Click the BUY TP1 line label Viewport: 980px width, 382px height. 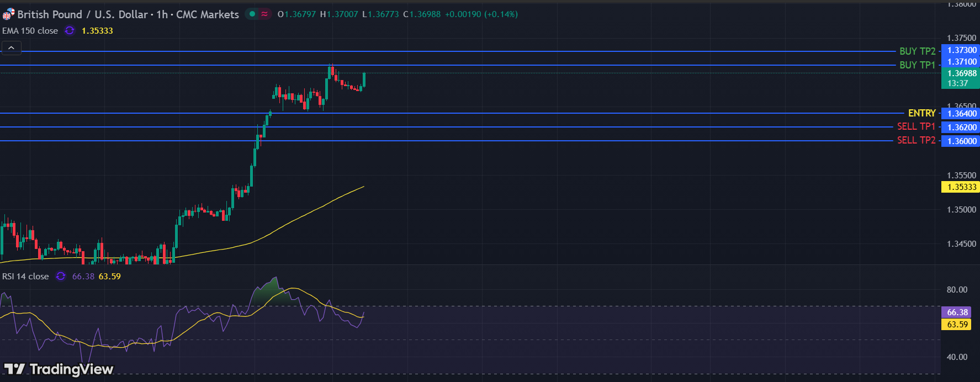click(917, 65)
